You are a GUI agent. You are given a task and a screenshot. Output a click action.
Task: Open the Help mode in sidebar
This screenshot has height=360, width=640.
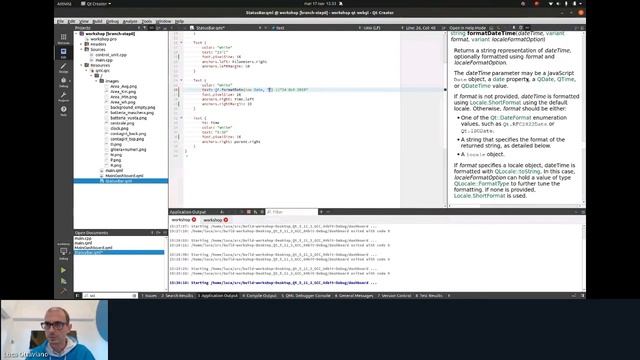click(x=63, y=111)
